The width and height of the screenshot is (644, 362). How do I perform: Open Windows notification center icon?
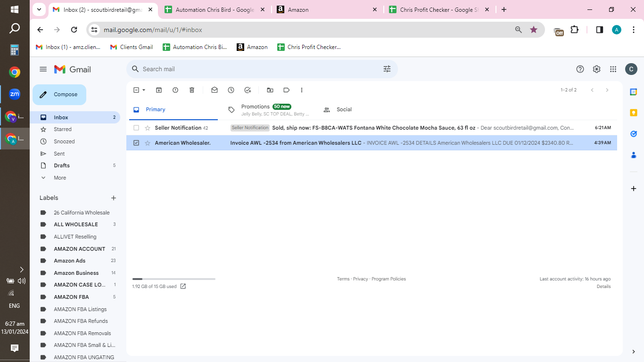click(15, 348)
